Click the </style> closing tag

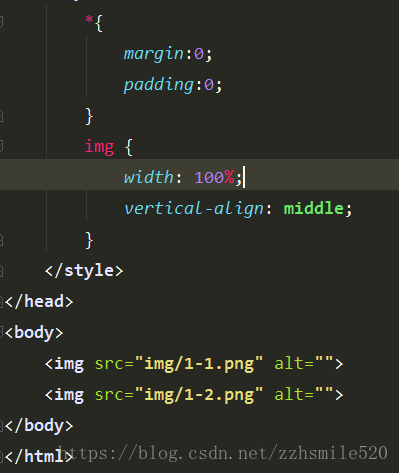[x=84, y=271]
